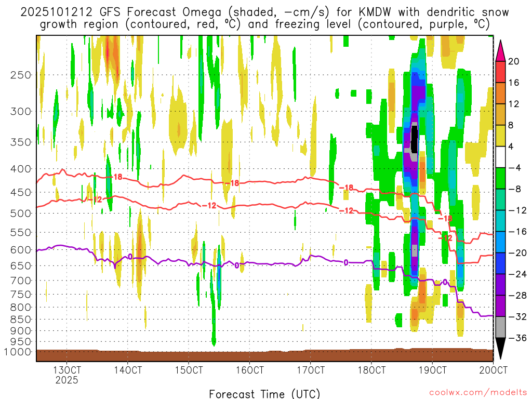This screenshot has width=532, height=399.
Task: Click the 130CT time axis label
Action: [x=67, y=370]
